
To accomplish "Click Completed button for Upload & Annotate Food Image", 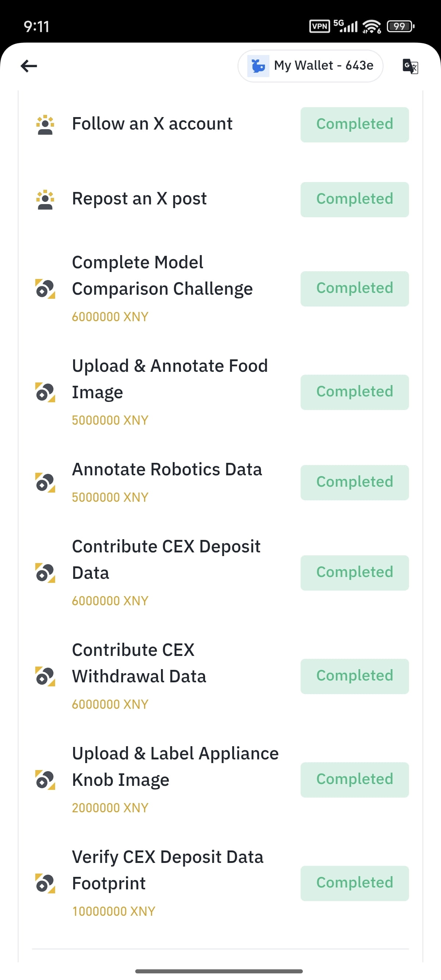I will 355,392.
